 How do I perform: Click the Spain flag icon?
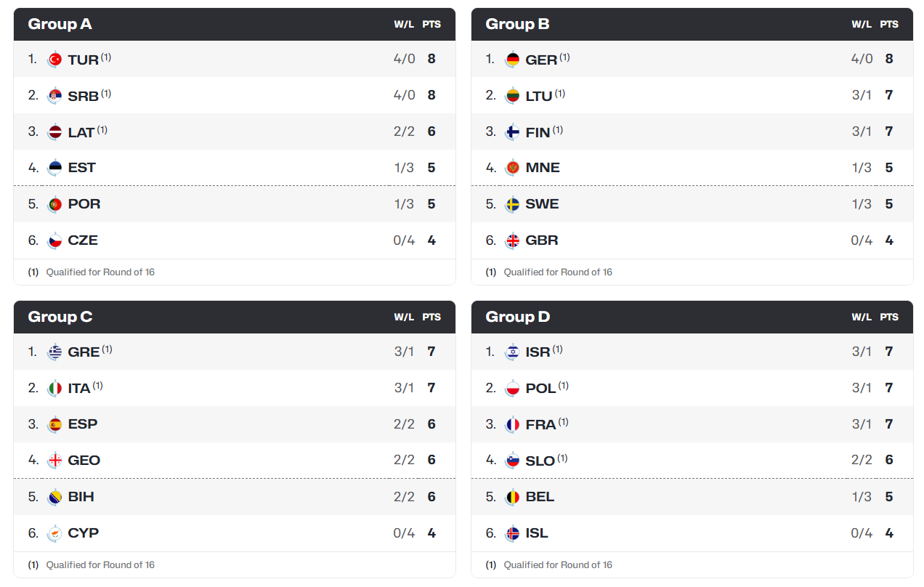click(54, 425)
